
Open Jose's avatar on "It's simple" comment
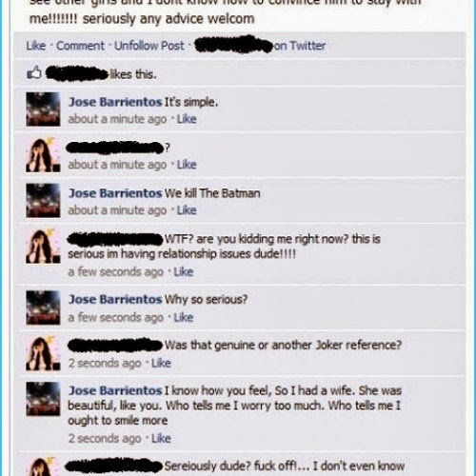coord(43,109)
